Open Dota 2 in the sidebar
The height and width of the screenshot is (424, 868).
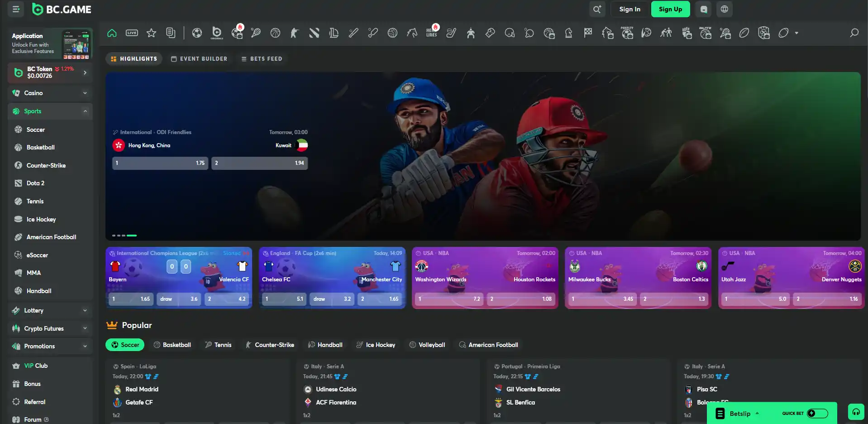tap(35, 183)
